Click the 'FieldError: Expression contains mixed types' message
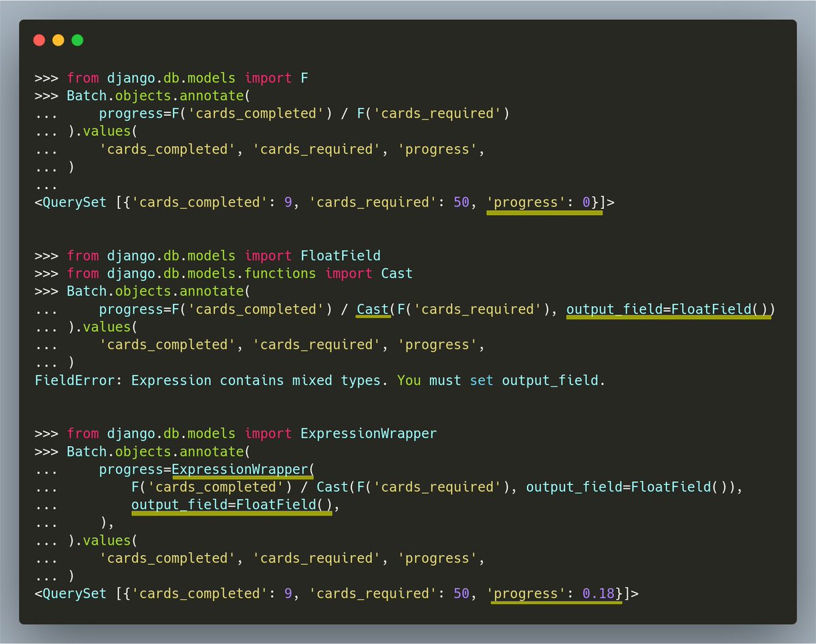Image resolution: width=816 pixels, height=644 pixels. pos(211,380)
